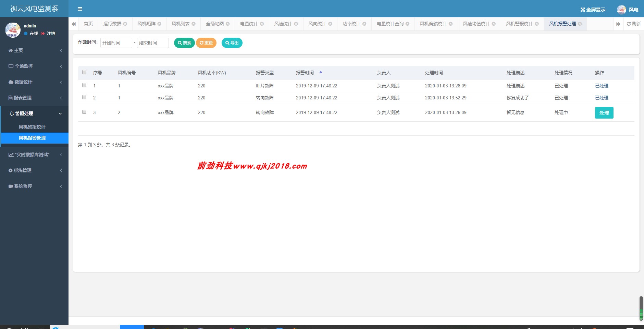The height and width of the screenshot is (329, 644).
Task: Click the 开始时间 start date field
Action: pyautogui.click(x=116, y=42)
